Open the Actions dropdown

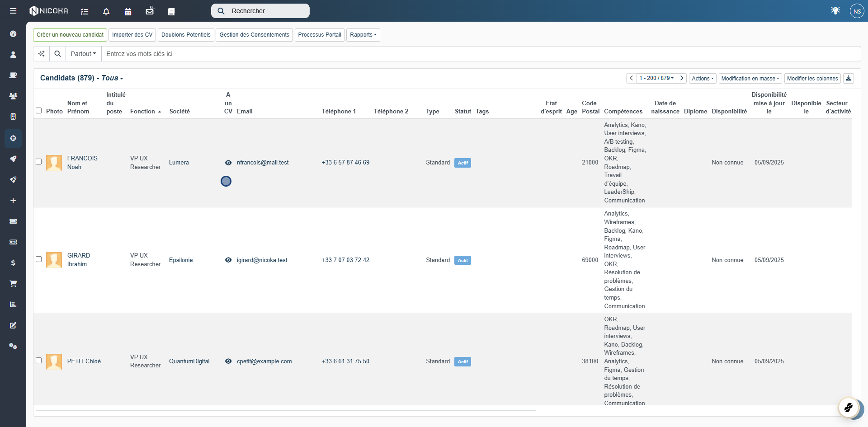click(x=702, y=79)
